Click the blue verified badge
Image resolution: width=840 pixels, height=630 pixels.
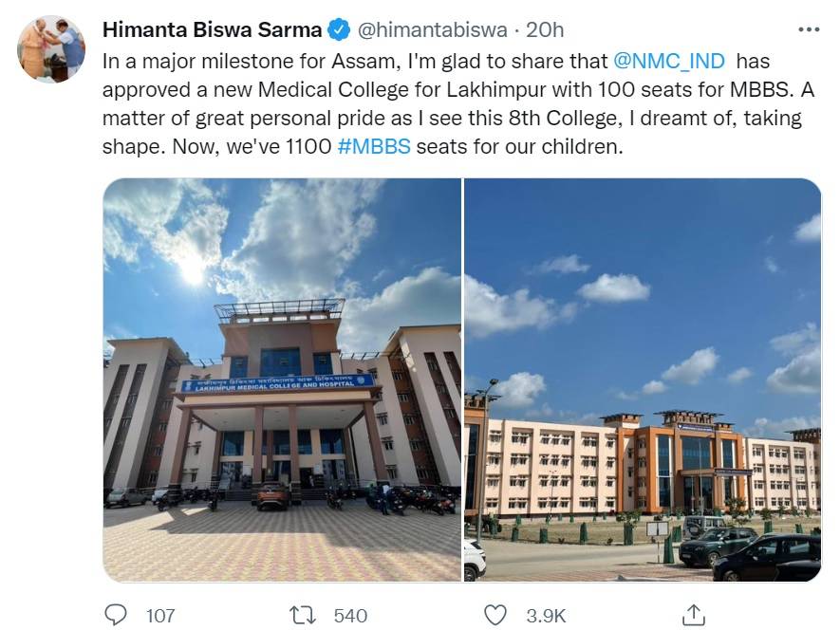click(x=339, y=30)
